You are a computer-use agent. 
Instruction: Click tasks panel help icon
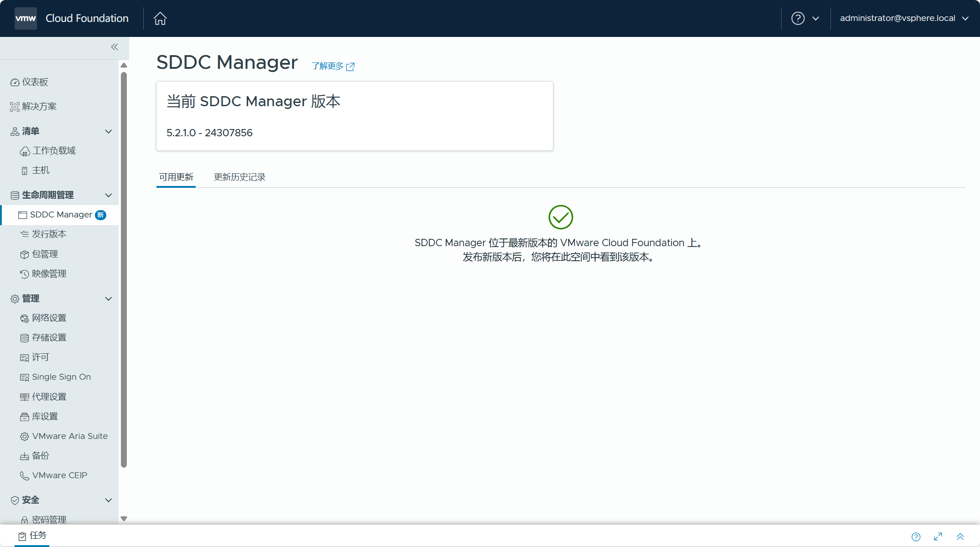(x=916, y=537)
